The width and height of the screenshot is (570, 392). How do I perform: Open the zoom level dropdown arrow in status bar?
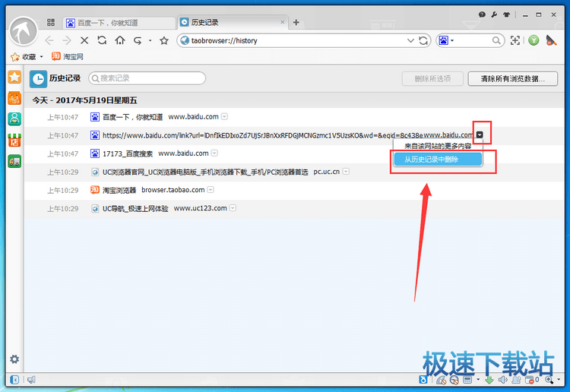pyautogui.click(x=559, y=380)
